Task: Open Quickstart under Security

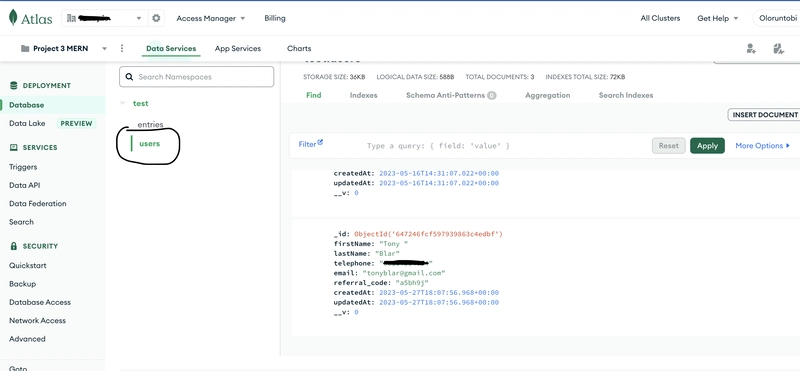Action: (28, 265)
